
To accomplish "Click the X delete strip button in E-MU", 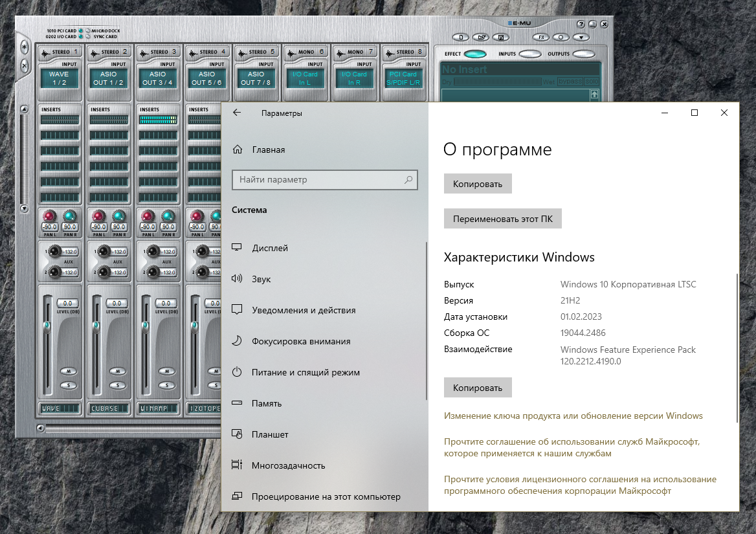I will [25, 65].
